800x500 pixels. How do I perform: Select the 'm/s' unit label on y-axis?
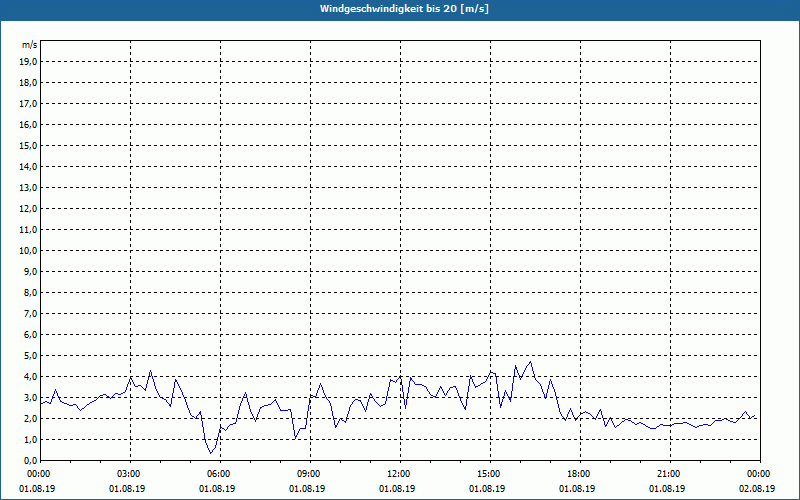click(29, 45)
